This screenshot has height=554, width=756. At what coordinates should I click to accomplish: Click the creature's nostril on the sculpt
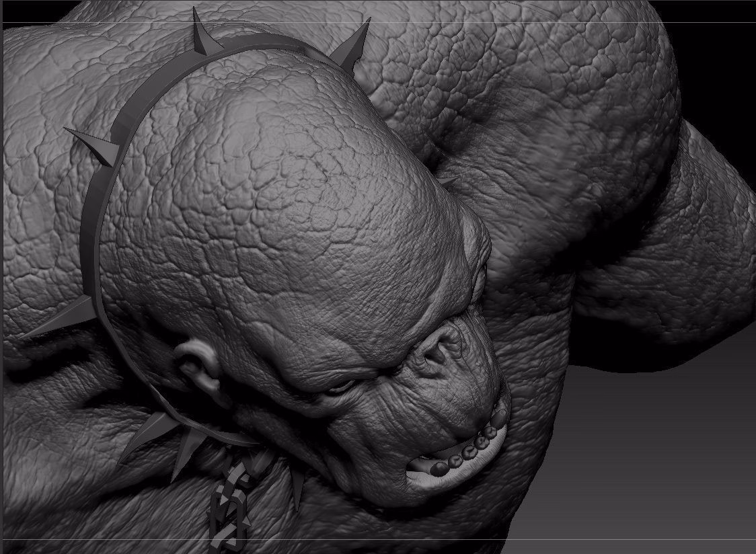pos(437,354)
